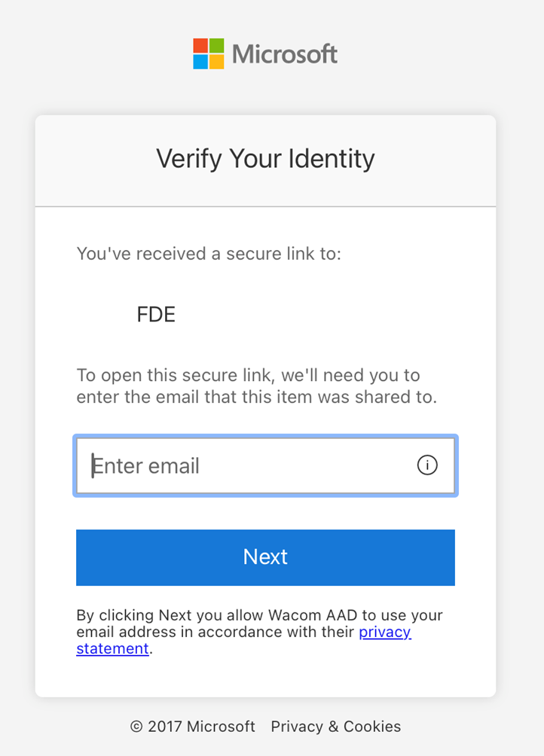Click the info icon in email field
Screen dimensions: 544x756
pyautogui.click(x=426, y=465)
